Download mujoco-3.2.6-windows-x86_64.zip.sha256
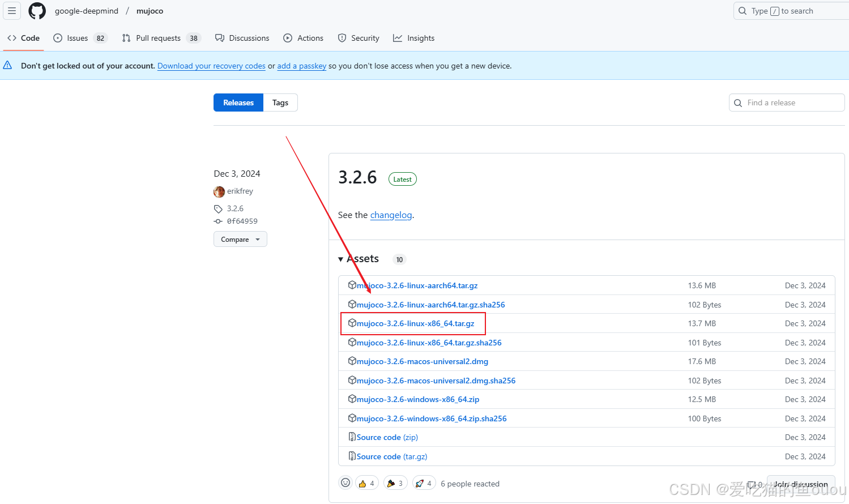 (431, 418)
